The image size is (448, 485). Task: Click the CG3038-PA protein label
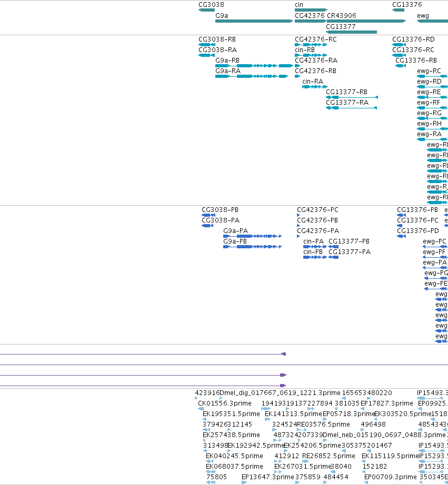[221, 220]
